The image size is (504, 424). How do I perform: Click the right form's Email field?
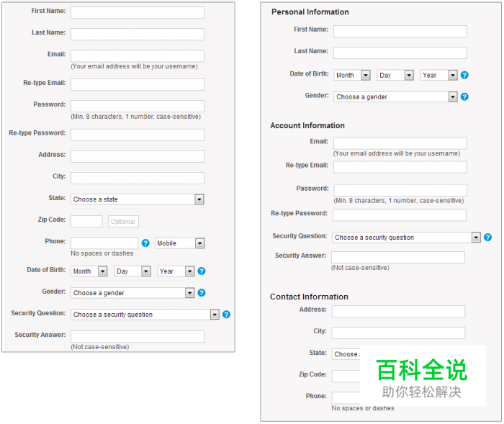[x=400, y=143]
